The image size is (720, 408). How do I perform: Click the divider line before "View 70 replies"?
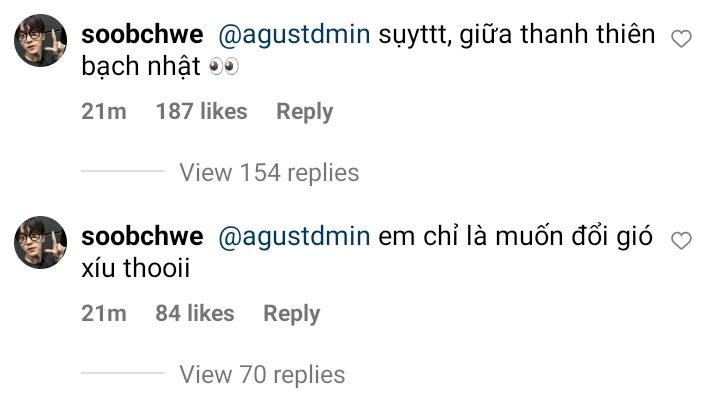click(x=122, y=375)
